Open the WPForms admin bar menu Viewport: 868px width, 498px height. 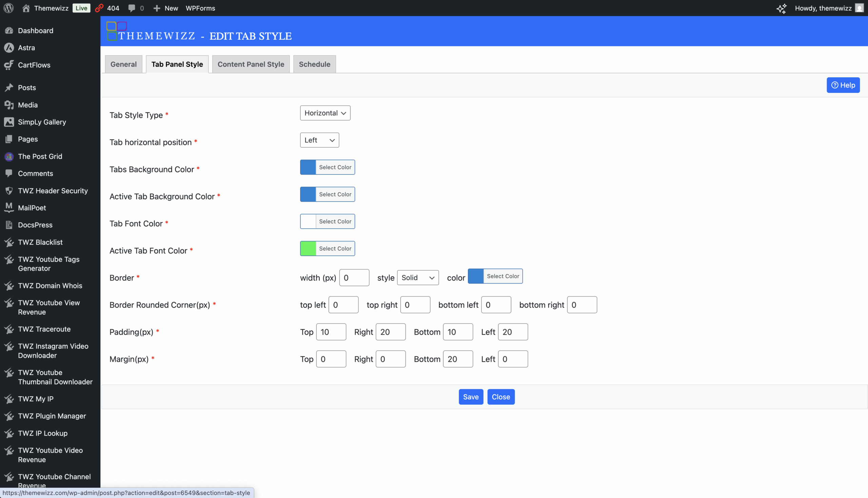click(200, 8)
